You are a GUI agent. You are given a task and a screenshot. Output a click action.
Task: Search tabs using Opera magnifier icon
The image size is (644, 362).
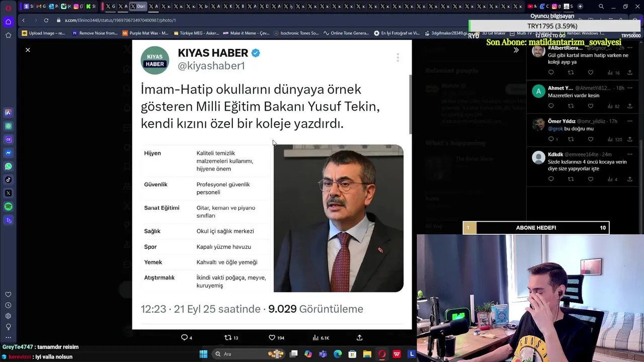click(601, 6)
